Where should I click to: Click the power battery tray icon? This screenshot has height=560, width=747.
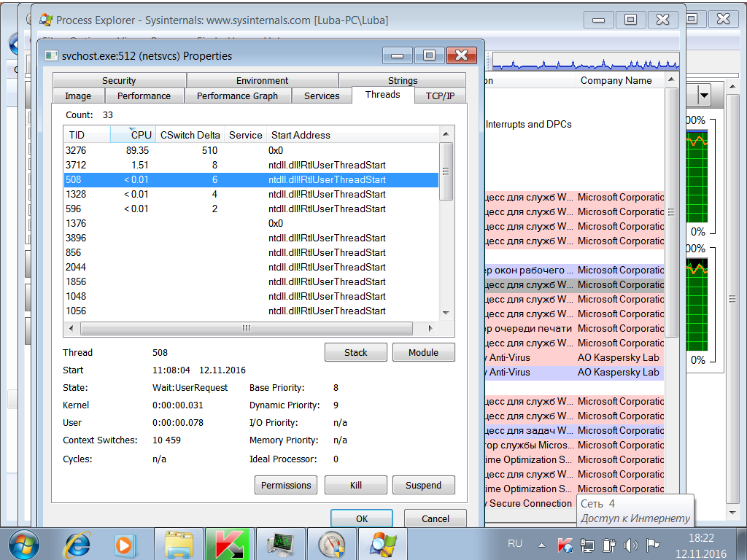[608, 545]
